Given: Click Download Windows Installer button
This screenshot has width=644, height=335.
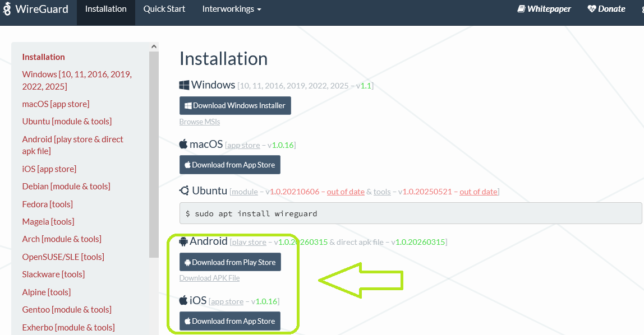Looking at the screenshot, I should pyautogui.click(x=236, y=106).
